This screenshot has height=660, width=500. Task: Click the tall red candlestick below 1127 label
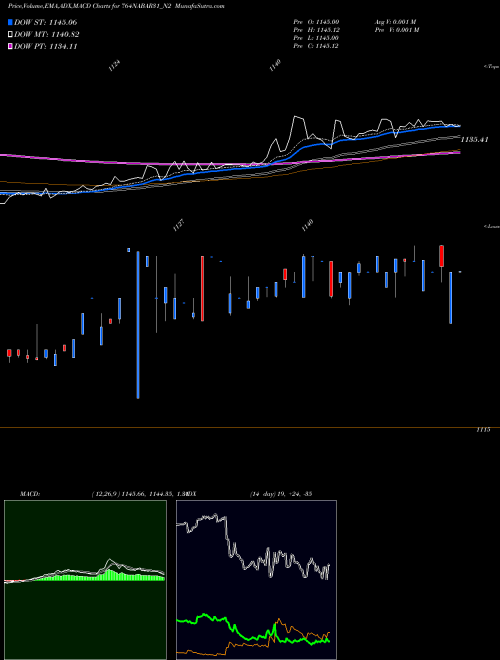(x=202, y=289)
